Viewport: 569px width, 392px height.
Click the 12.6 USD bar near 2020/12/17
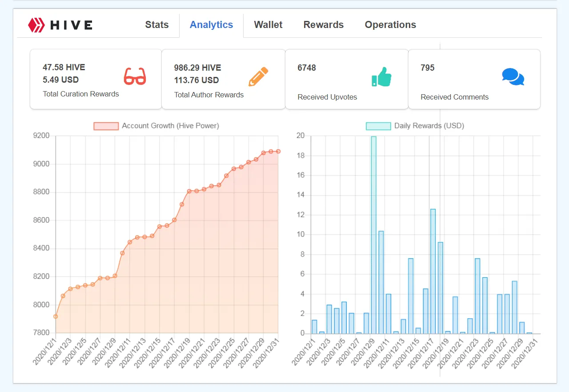[x=433, y=271]
